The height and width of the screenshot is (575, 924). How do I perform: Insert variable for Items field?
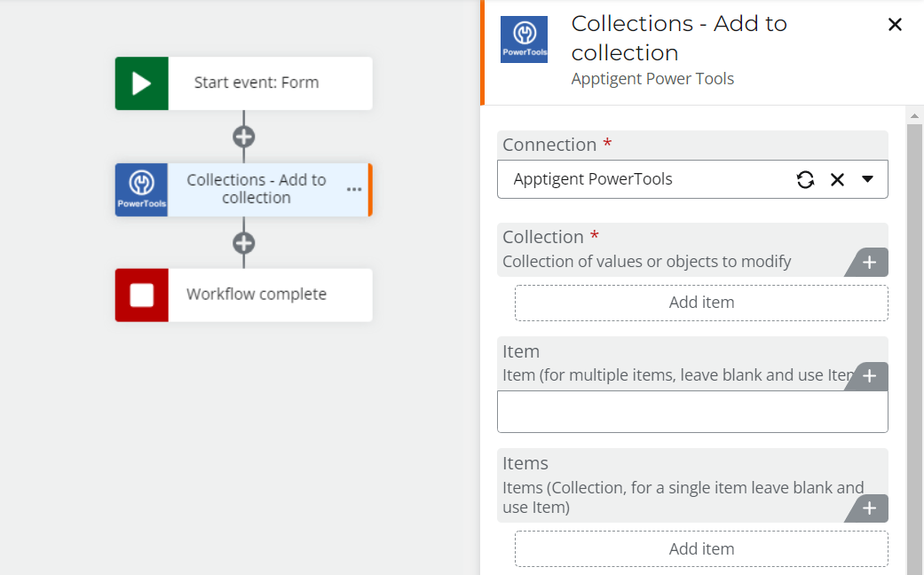coord(869,508)
